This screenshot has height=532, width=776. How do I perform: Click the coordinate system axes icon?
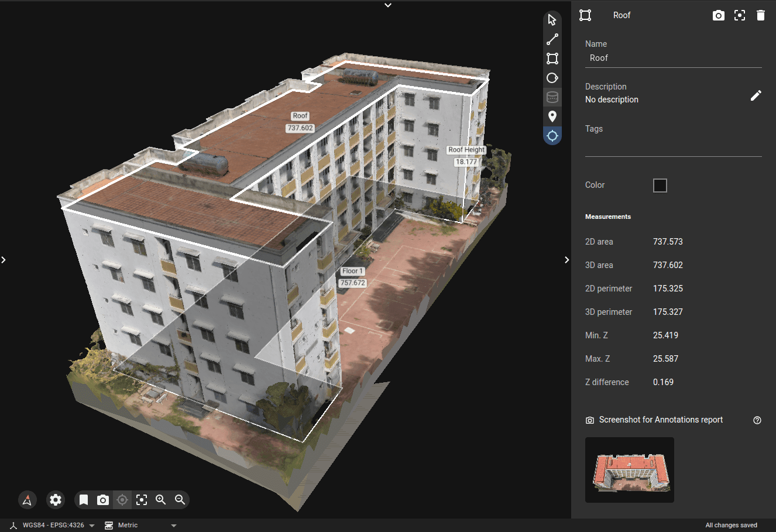(x=13, y=526)
